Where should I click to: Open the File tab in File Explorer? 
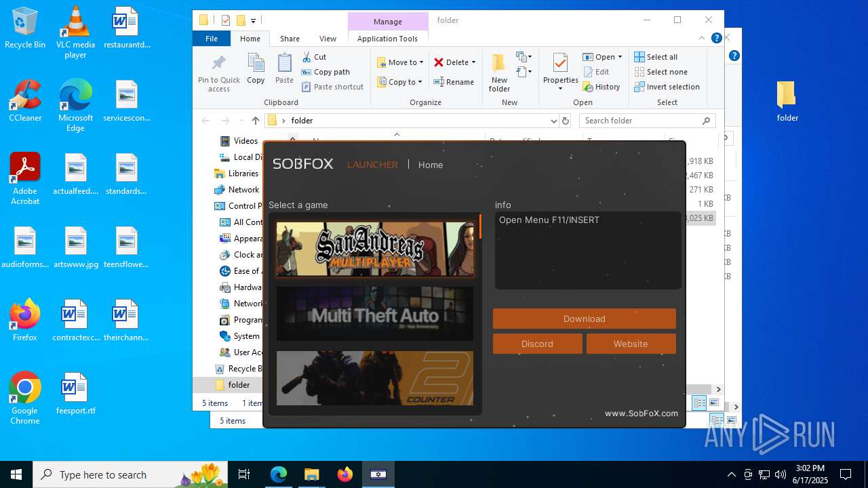click(x=212, y=39)
